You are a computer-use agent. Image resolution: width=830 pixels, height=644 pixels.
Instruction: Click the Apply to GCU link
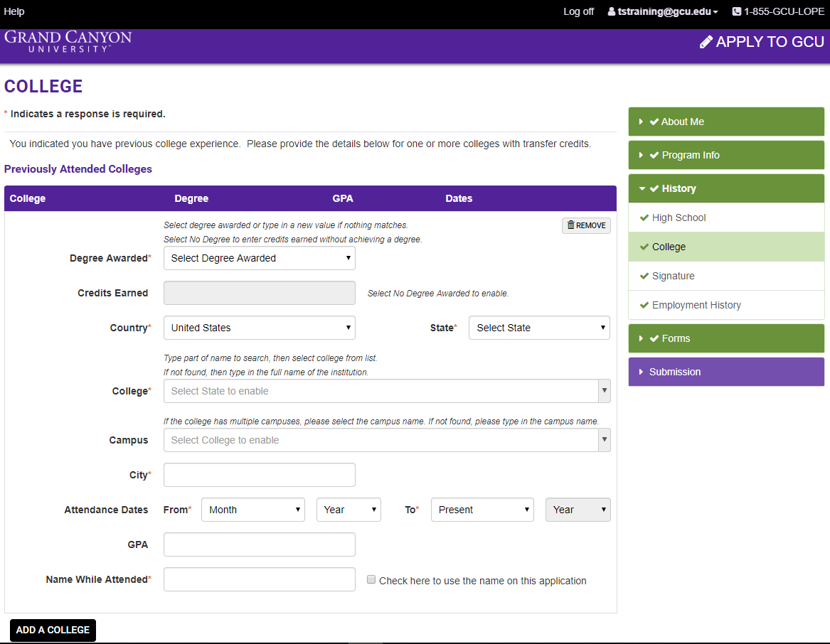coord(762,42)
